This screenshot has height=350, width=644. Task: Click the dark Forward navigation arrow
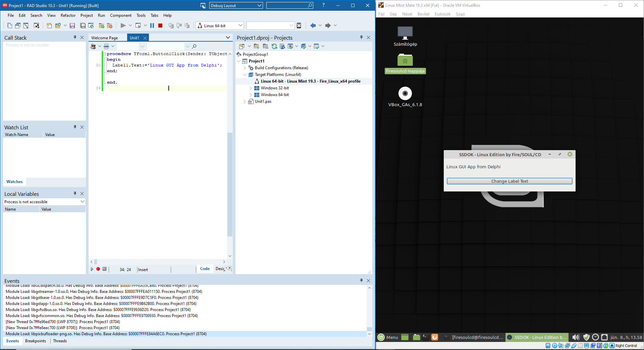click(x=328, y=26)
